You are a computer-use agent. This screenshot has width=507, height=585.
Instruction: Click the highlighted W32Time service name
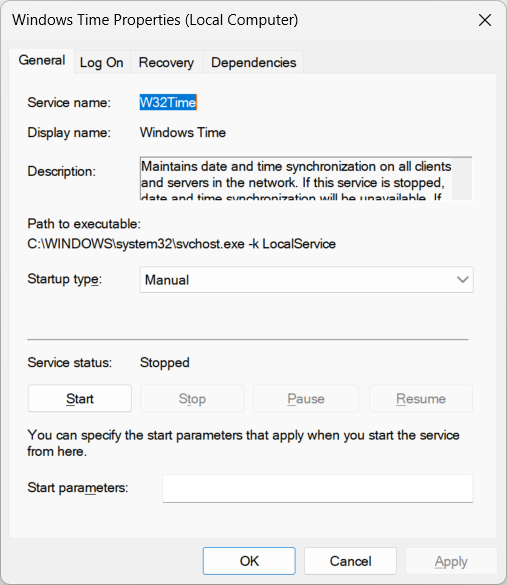pos(168,102)
